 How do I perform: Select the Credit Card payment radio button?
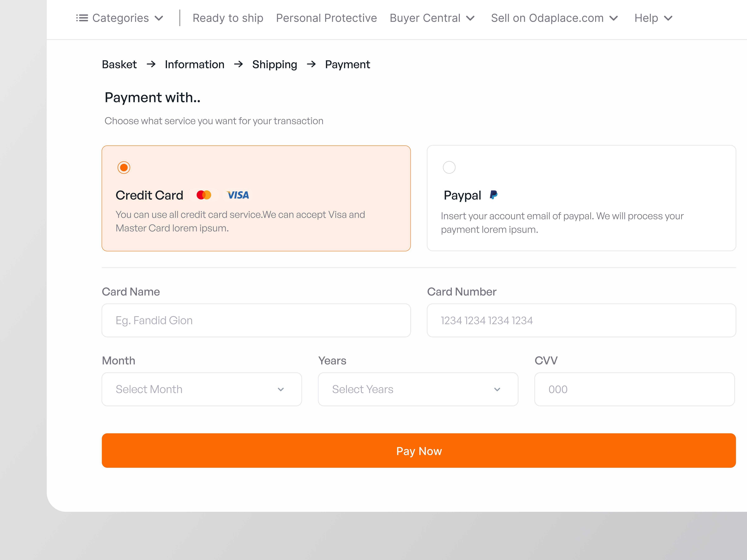124,167
